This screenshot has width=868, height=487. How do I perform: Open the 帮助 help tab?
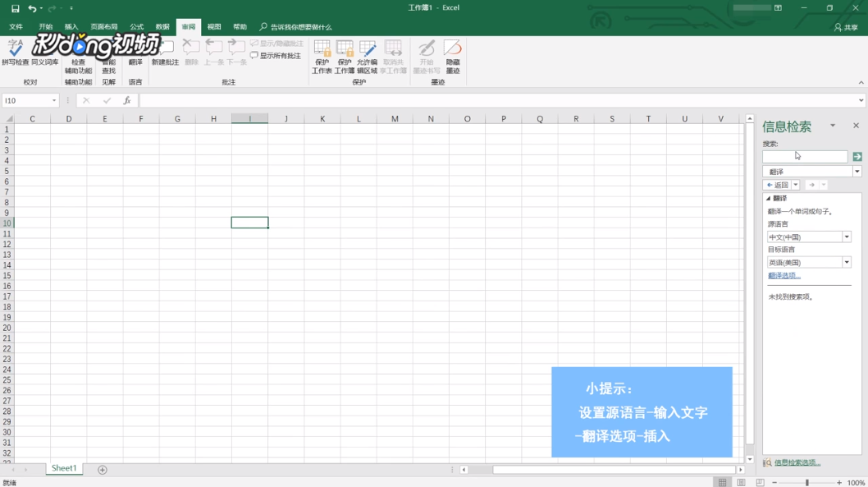pos(240,27)
